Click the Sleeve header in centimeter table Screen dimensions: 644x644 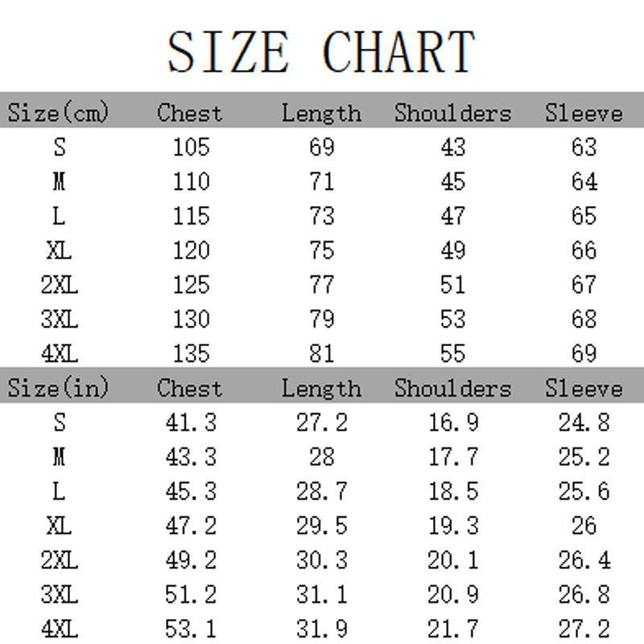(584, 113)
